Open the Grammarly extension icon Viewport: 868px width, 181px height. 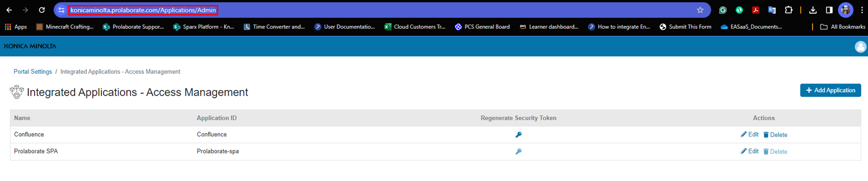723,10
